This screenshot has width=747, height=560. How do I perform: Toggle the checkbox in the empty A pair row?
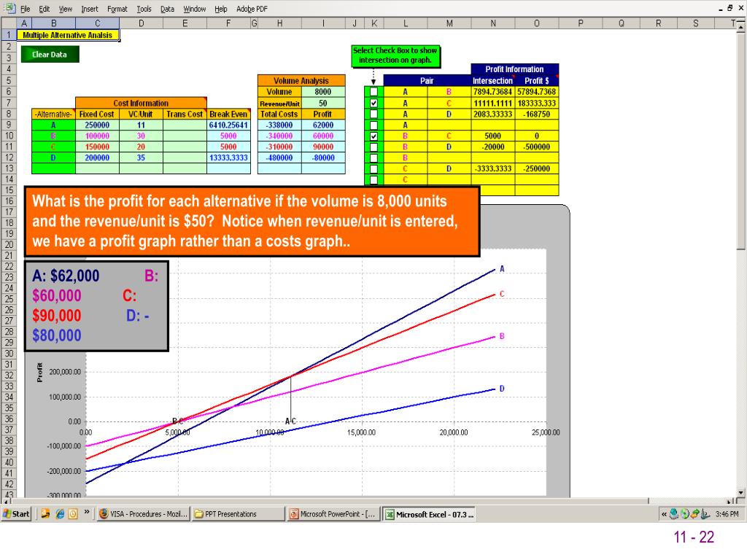[373, 125]
